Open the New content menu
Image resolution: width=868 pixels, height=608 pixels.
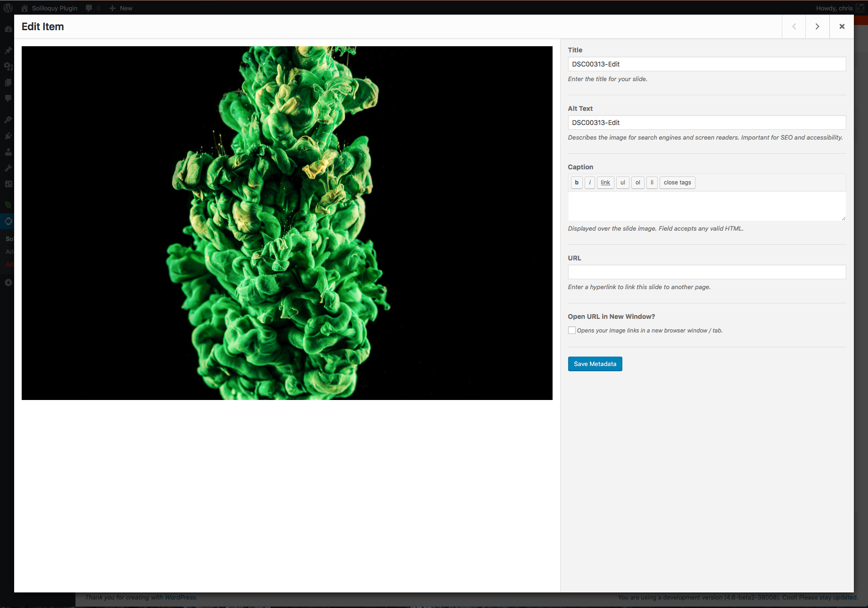coord(121,8)
